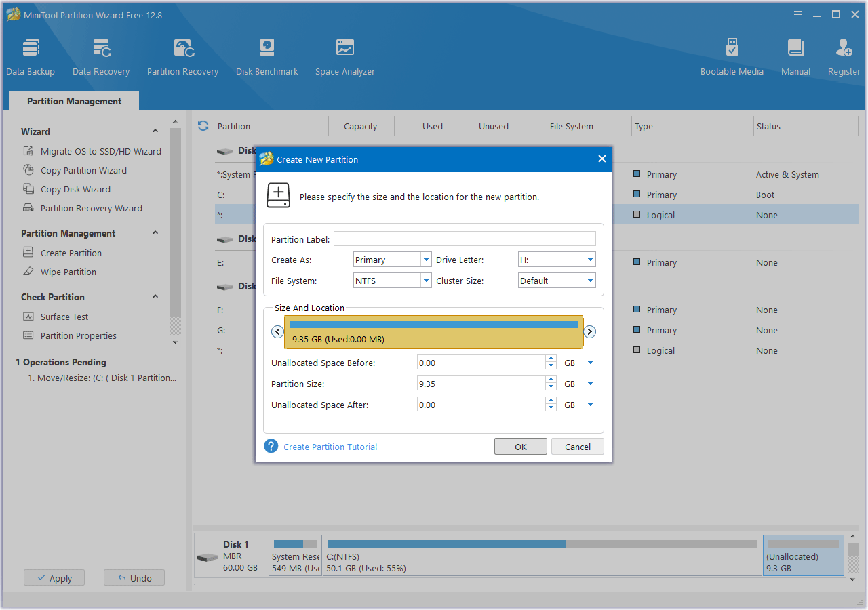Sort by Unused column header
The image size is (868, 610).
coord(493,126)
